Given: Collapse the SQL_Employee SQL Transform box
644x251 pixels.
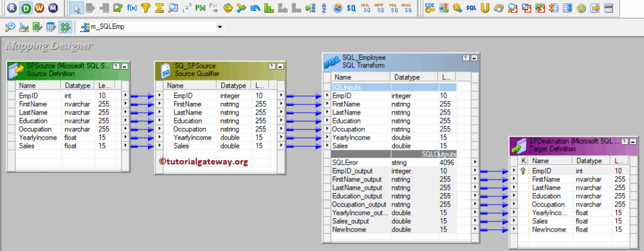Looking at the screenshot, I should (474, 58).
